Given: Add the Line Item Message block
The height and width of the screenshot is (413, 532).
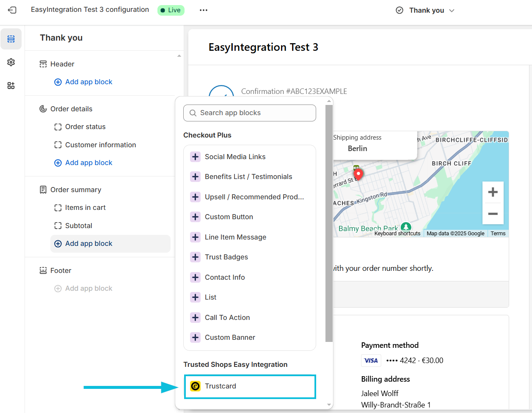Looking at the screenshot, I should pyautogui.click(x=250, y=237).
